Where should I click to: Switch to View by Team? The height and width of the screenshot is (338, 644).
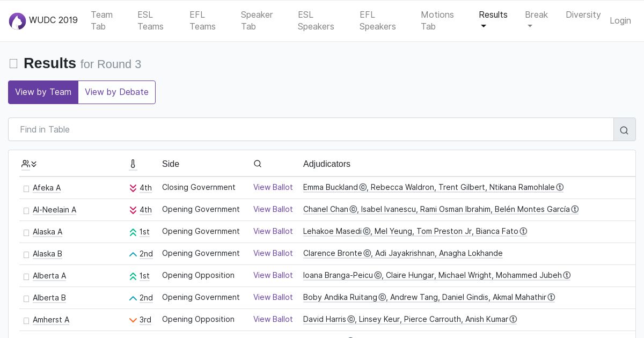point(43,92)
